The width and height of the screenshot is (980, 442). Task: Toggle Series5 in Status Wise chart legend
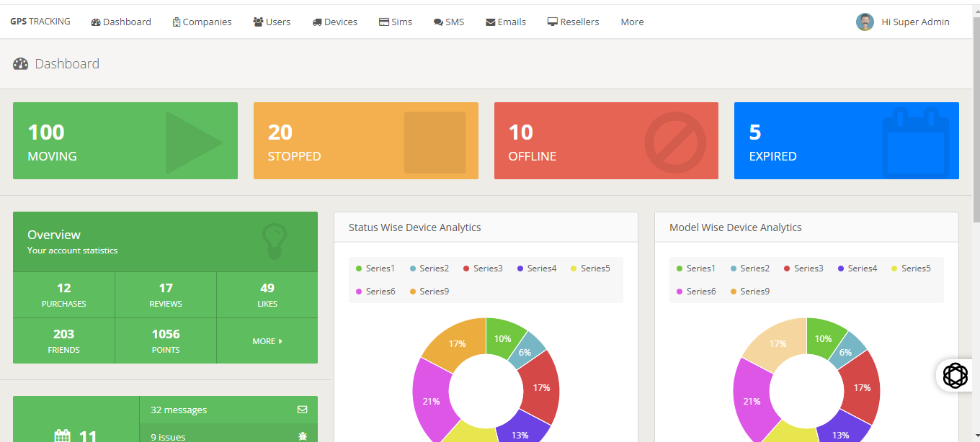590,269
